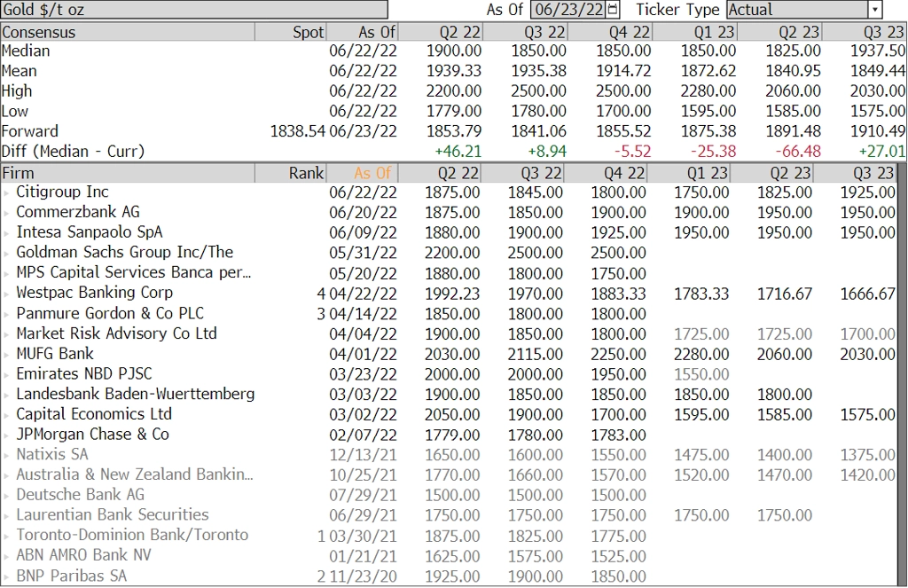908x588 pixels.
Task: Expand the Commerzbank AG row
Action: [6, 213]
